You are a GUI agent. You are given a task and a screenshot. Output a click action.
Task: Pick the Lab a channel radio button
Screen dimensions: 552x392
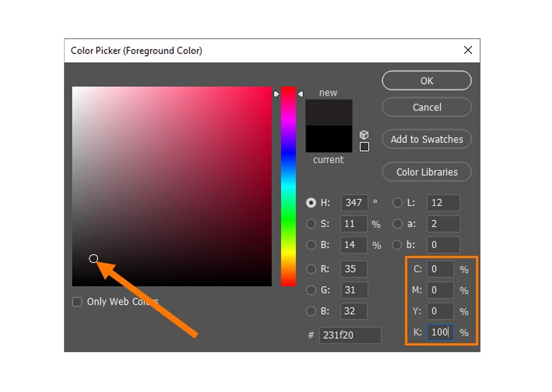[397, 224]
